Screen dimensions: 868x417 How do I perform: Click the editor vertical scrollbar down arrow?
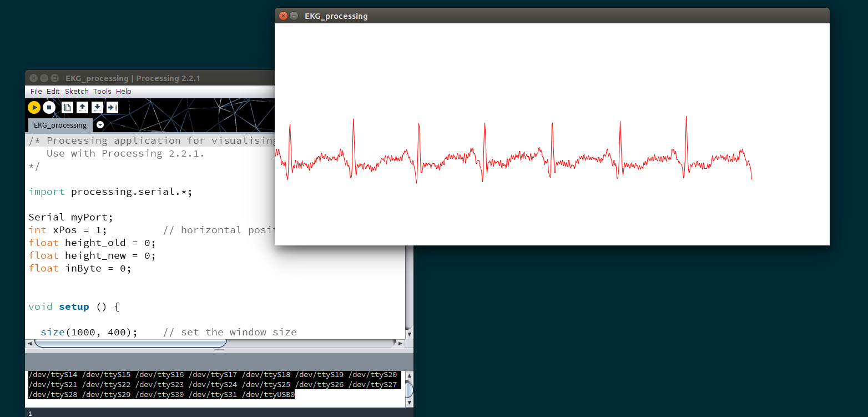[x=409, y=334]
